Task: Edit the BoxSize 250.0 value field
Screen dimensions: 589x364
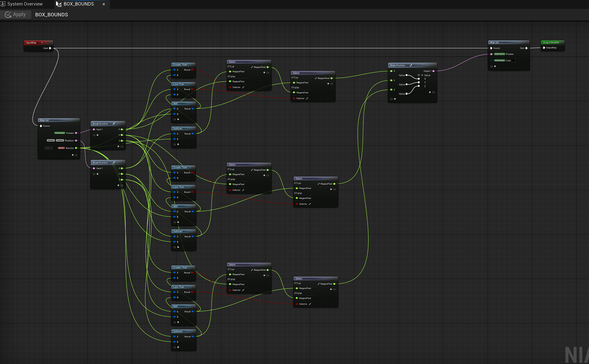Action: [48, 148]
